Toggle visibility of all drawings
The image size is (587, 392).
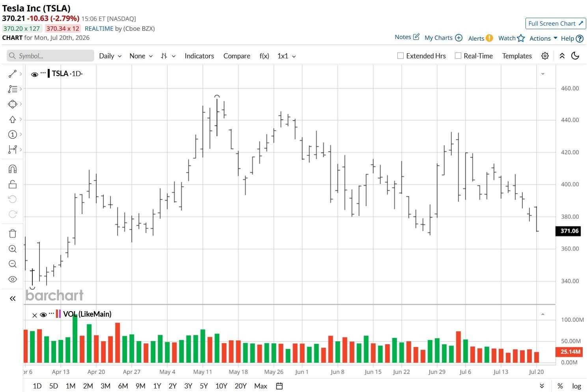(x=13, y=279)
